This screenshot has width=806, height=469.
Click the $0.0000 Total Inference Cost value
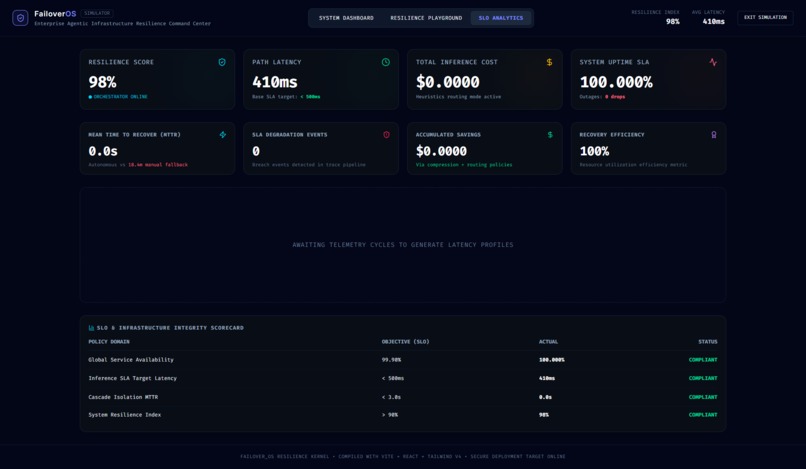point(448,82)
